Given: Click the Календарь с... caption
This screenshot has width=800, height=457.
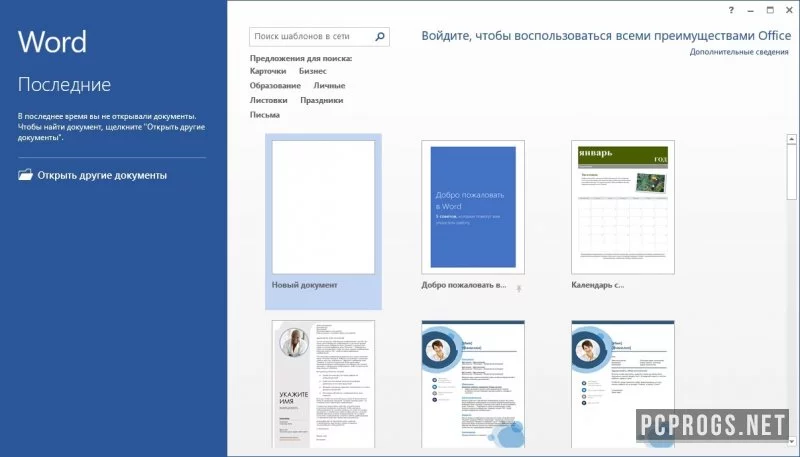Looking at the screenshot, I should (x=597, y=285).
